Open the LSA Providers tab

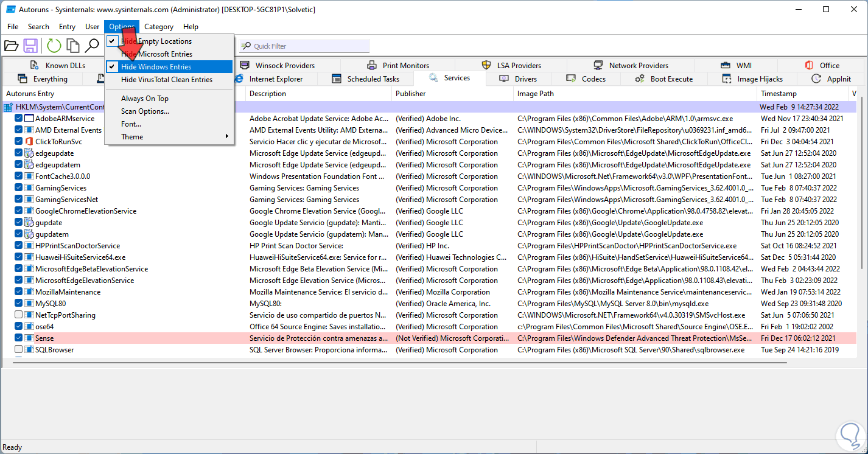tap(511, 65)
